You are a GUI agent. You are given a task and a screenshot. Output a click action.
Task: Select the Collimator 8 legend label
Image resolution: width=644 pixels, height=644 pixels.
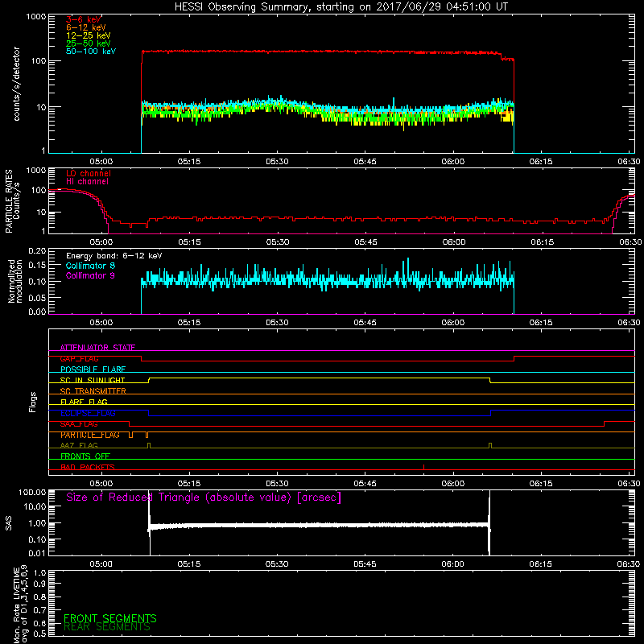pos(90,266)
